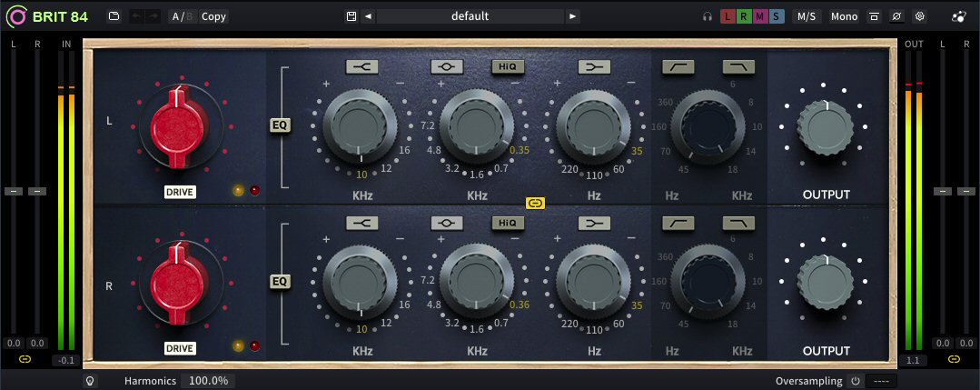Open the default preset name dropdown
This screenshot has height=390, width=980.
pos(470,16)
